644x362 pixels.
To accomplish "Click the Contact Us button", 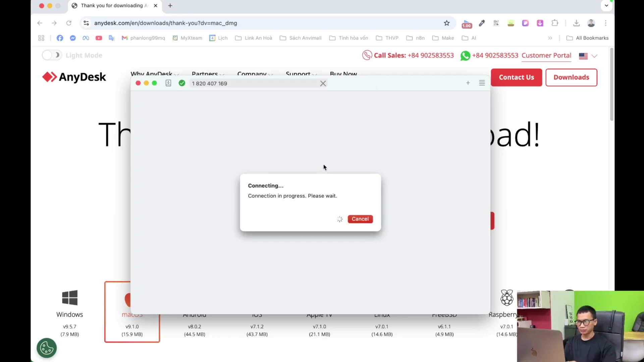I will (516, 77).
